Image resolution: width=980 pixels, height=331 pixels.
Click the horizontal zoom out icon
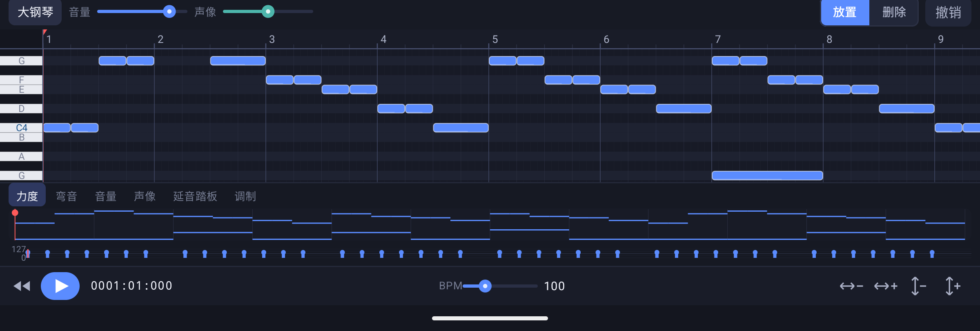[x=851, y=286]
